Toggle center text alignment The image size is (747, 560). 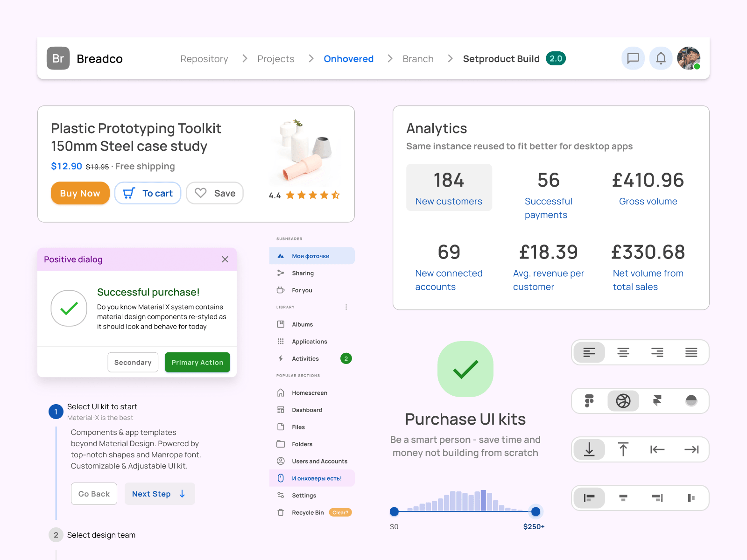[x=623, y=352]
